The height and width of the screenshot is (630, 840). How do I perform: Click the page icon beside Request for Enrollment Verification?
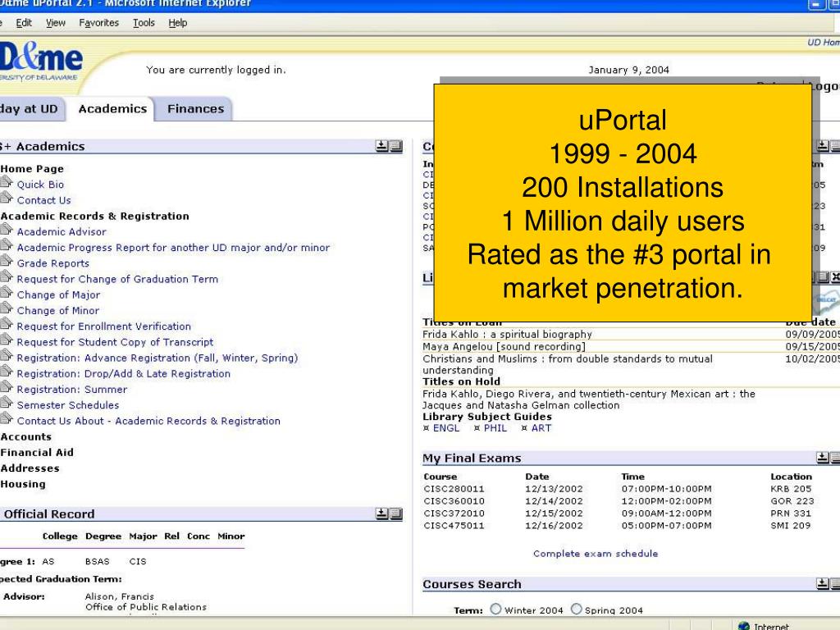pyautogui.click(x=7, y=325)
